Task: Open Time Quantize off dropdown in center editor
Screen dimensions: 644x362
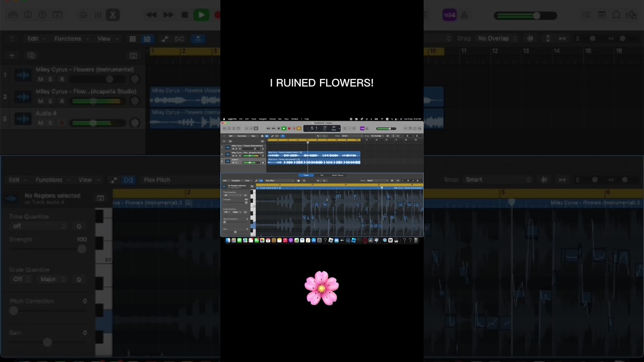Action: tap(232, 195)
